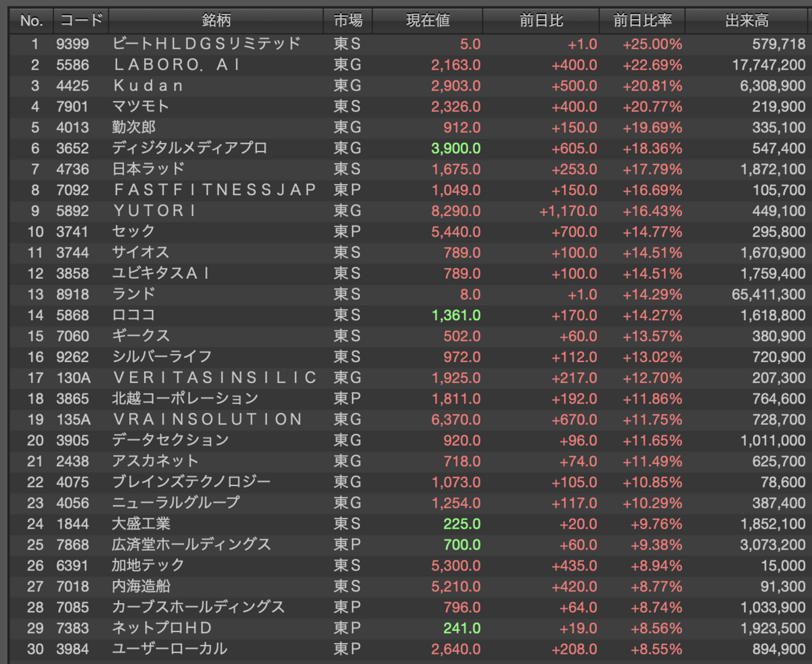Viewport: 812px width, 664px height.
Task: Click the green price 700.0
Action: click(462, 545)
